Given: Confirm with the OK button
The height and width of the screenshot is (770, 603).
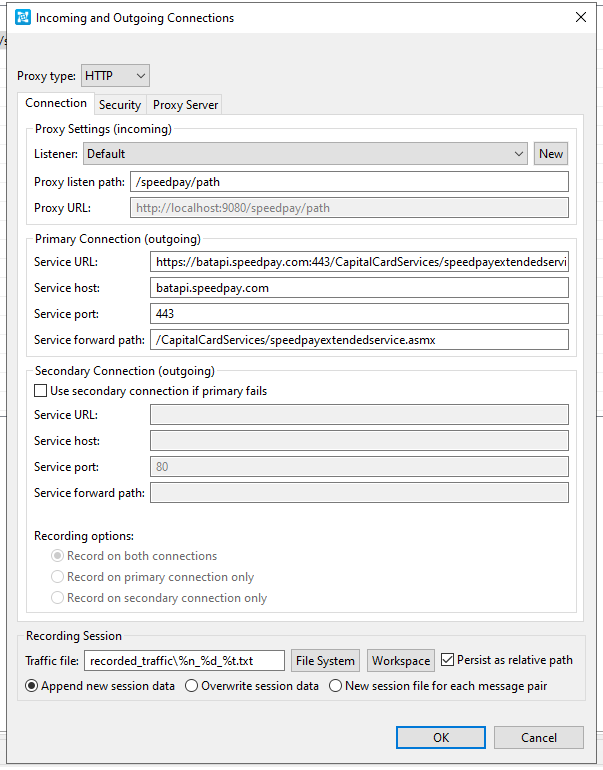Looking at the screenshot, I should click(441, 738).
